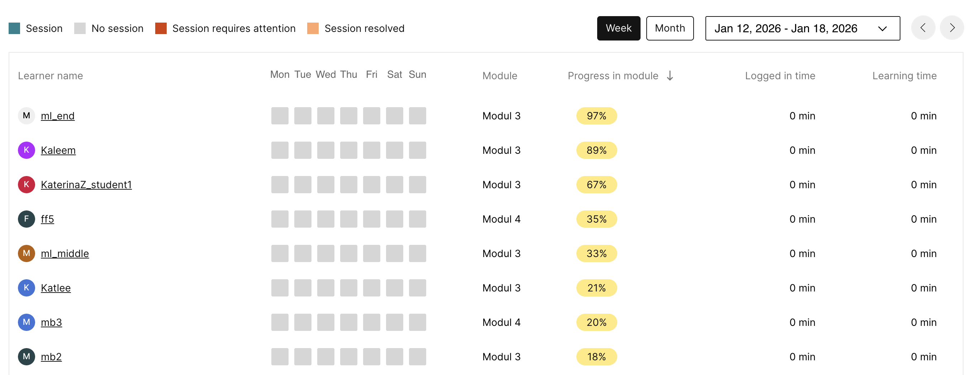Click the sort arrow beside Progress in module
Viewport: 980px width, 375px height.
[670, 76]
